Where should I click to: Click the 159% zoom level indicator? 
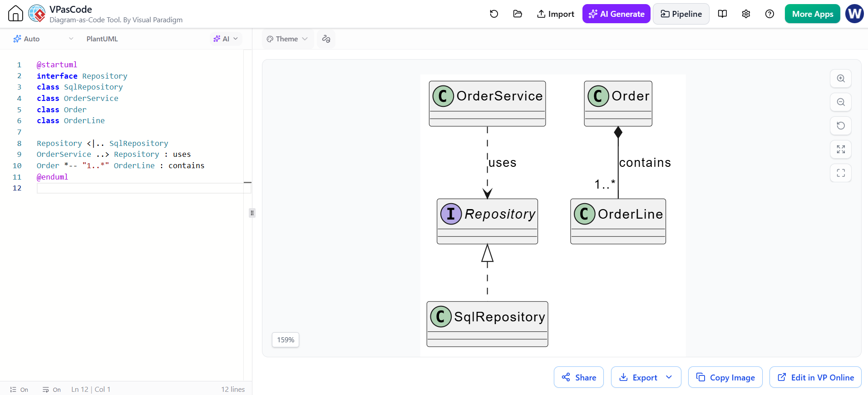(286, 340)
